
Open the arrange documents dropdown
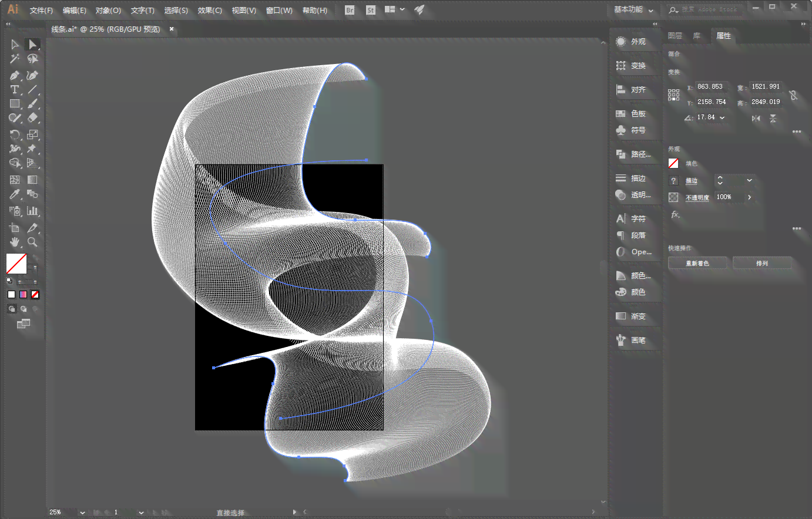[395, 9]
